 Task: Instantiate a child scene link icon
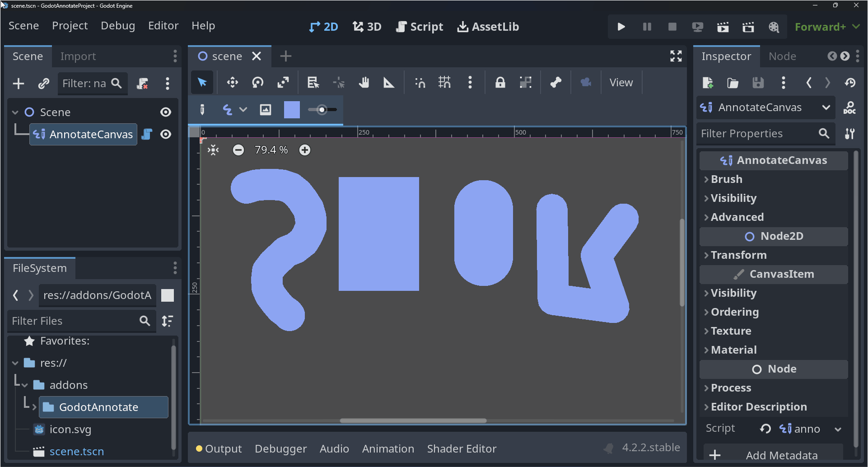(43, 84)
